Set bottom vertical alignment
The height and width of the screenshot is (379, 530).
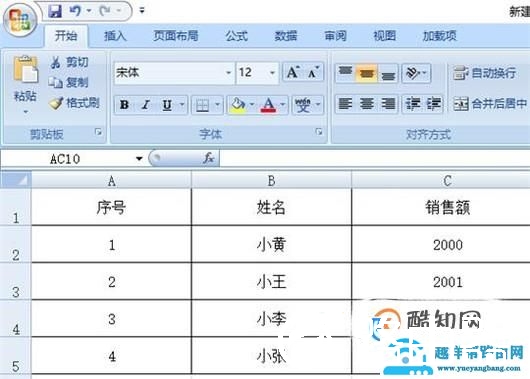pos(388,73)
